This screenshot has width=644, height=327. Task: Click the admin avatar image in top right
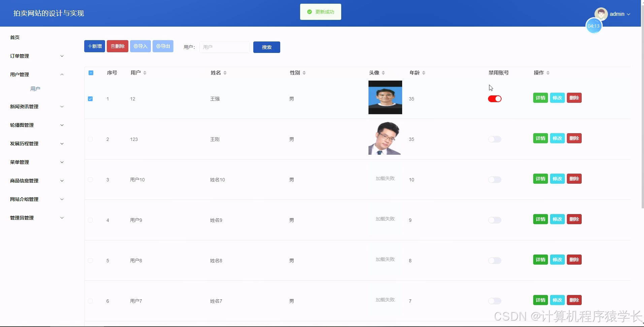[601, 13]
